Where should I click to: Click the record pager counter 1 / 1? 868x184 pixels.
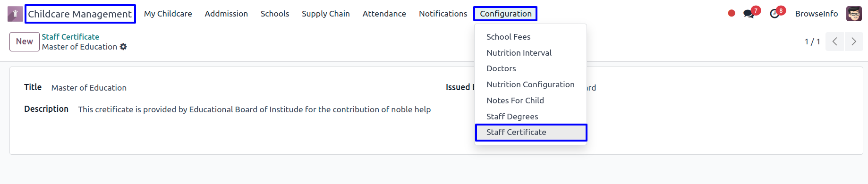tap(812, 42)
